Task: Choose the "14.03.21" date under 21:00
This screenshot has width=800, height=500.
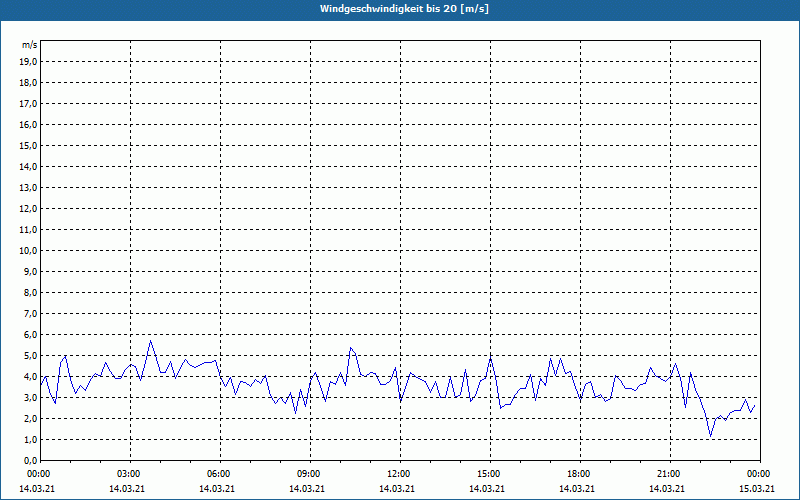Action: pyautogui.click(x=667, y=488)
